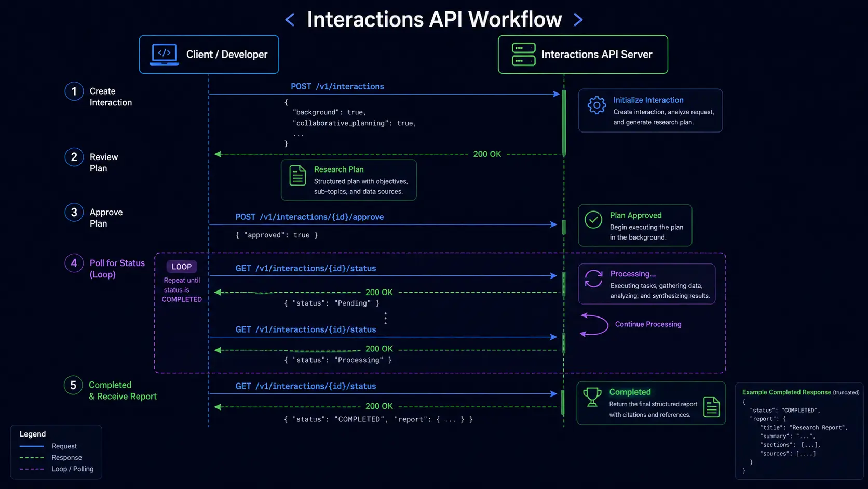Click the Interactions API Workflow title
868x489 pixels.
pos(434,20)
